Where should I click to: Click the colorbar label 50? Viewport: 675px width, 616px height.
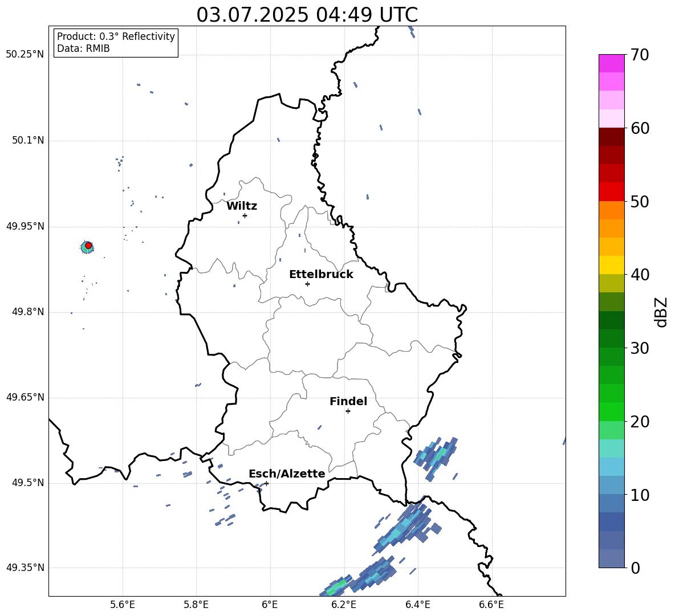pyautogui.click(x=640, y=202)
